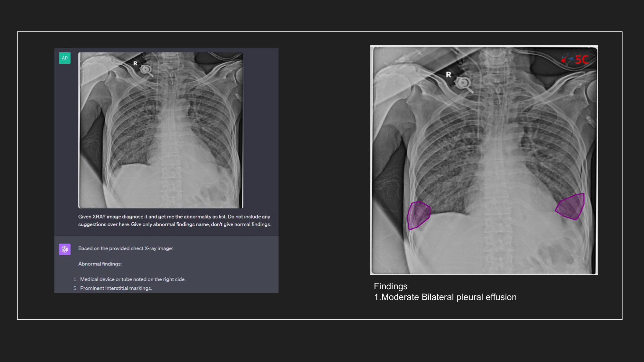
Task: Click the purple ChatGPT logo icon
Action: [65, 249]
